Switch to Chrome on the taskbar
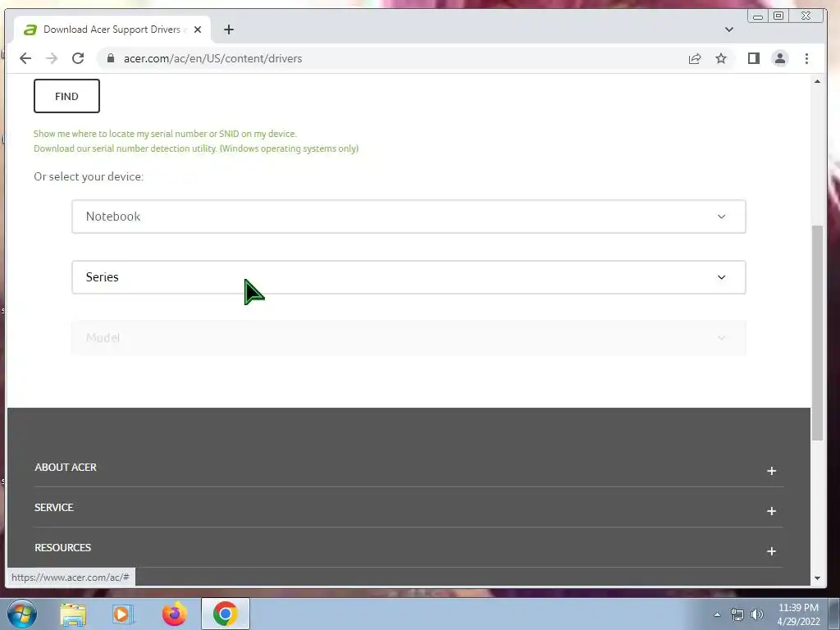This screenshot has width=840, height=630. coord(225,614)
